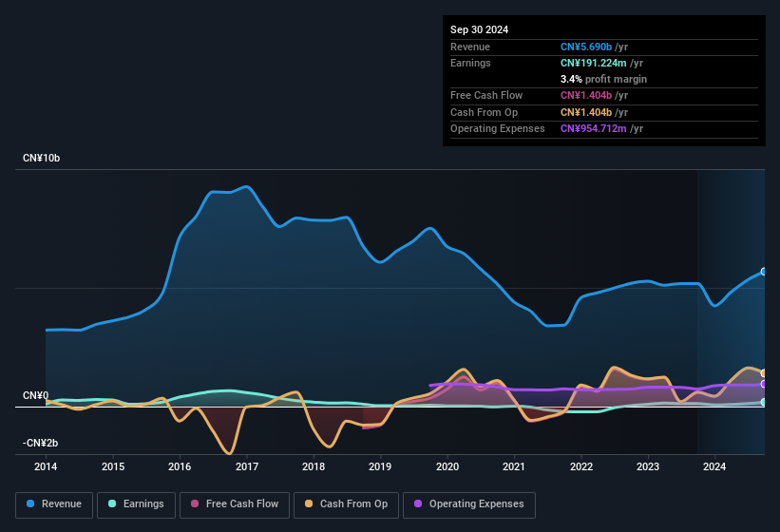Select the 2017 label on the x-axis

click(247, 466)
